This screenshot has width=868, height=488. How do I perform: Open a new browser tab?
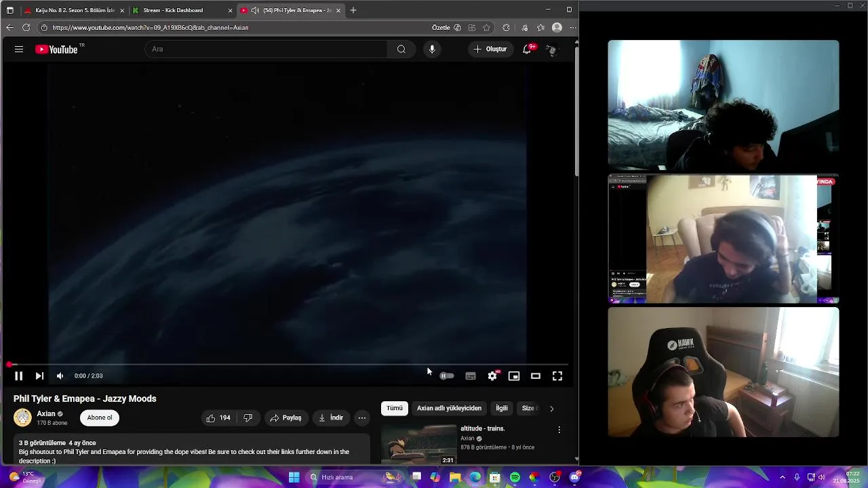[x=353, y=10]
